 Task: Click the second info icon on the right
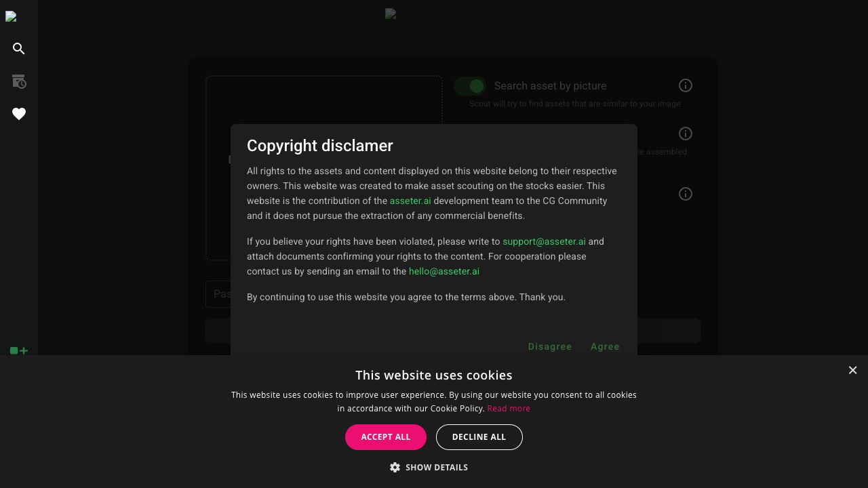[686, 134]
